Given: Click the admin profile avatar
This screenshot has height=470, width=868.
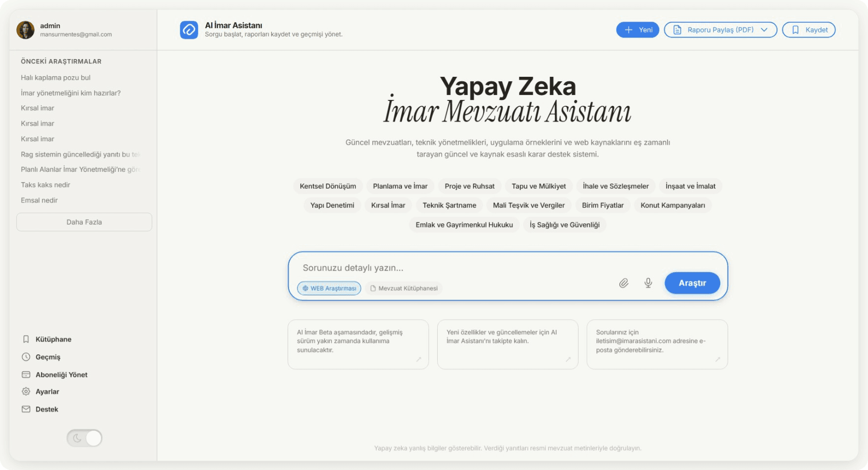Looking at the screenshot, I should [26, 30].
